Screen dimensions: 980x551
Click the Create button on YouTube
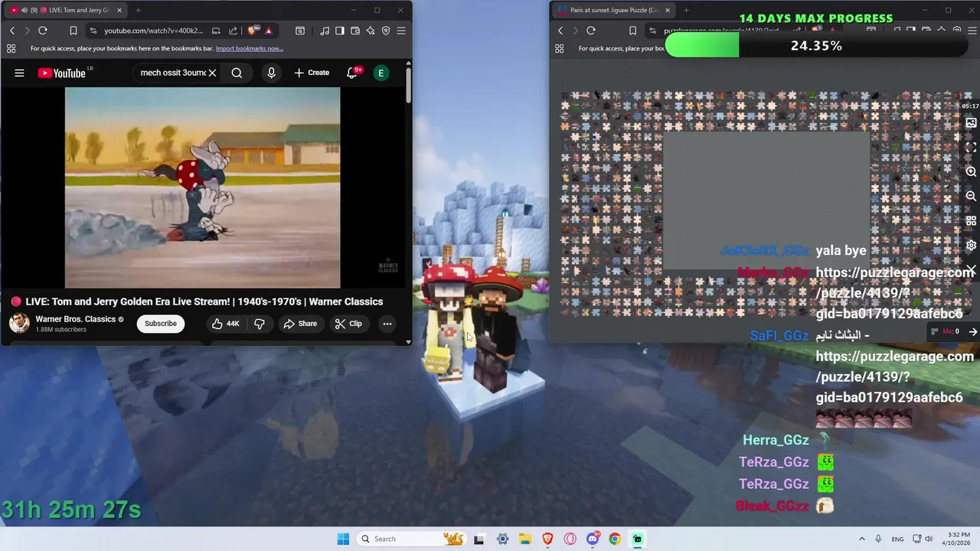pos(312,73)
